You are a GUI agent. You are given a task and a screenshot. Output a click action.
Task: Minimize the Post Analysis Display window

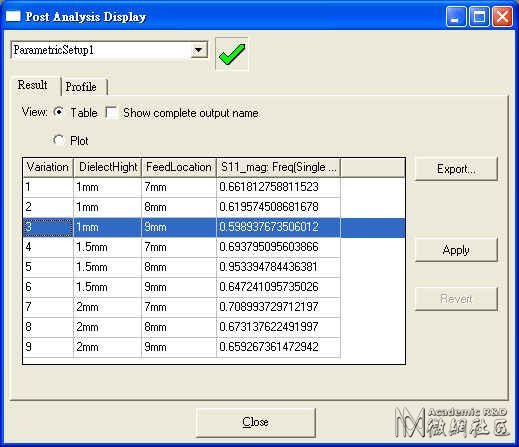[x=456, y=16]
